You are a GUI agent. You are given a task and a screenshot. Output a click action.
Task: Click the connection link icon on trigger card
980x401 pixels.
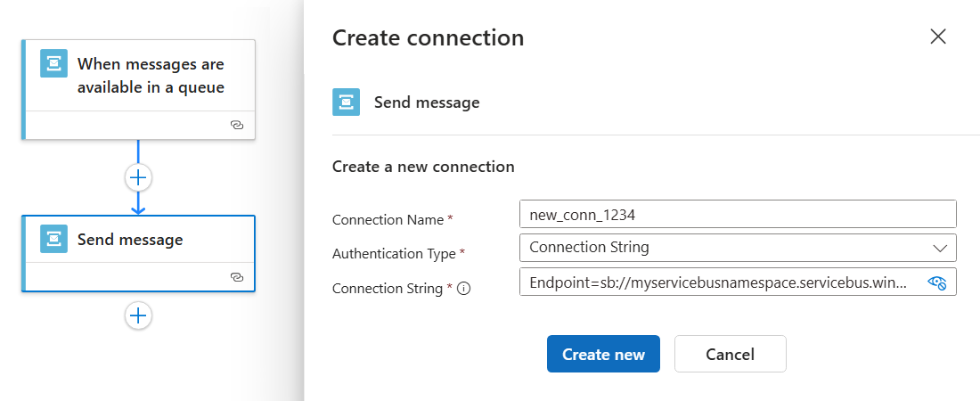coord(237,126)
